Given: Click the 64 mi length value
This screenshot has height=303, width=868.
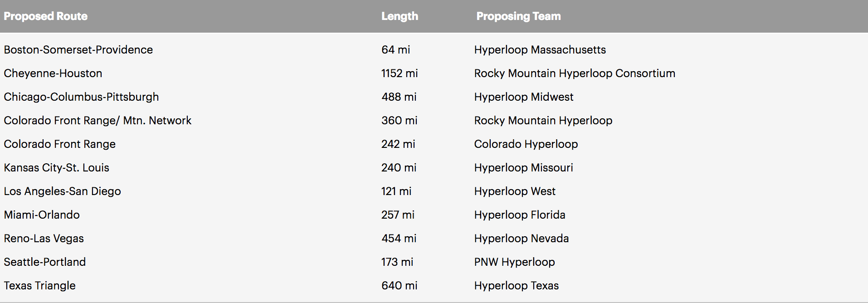Looking at the screenshot, I should [395, 49].
